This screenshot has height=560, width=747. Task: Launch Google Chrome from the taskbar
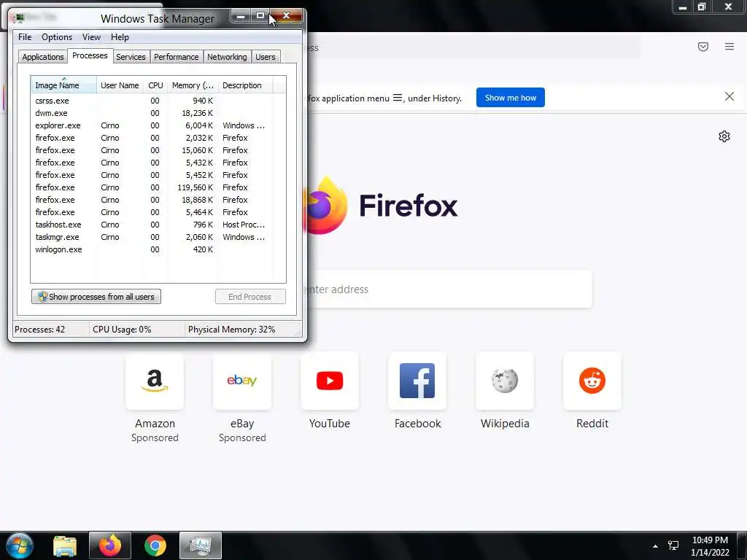point(155,545)
